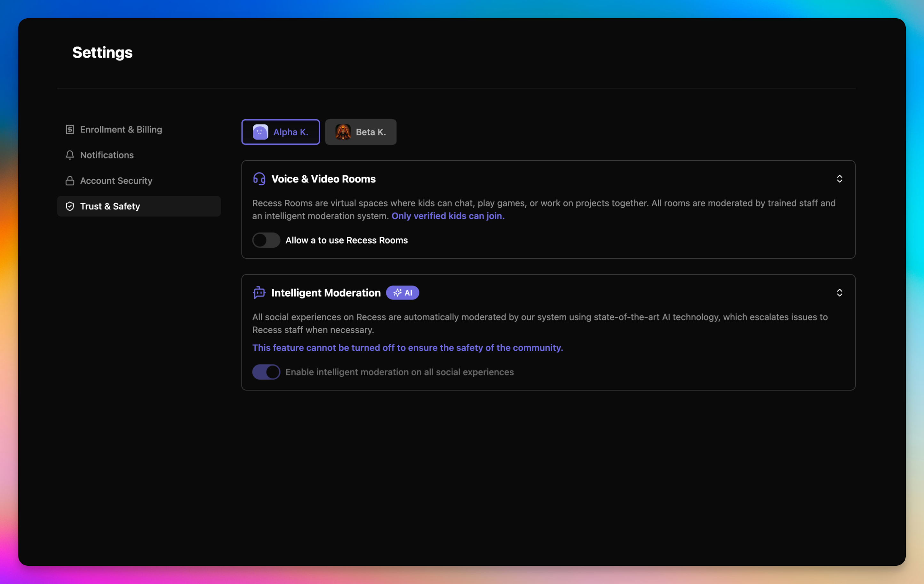Click the Trust & Safety shield icon
The image size is (924, 584).
(70, 206)
